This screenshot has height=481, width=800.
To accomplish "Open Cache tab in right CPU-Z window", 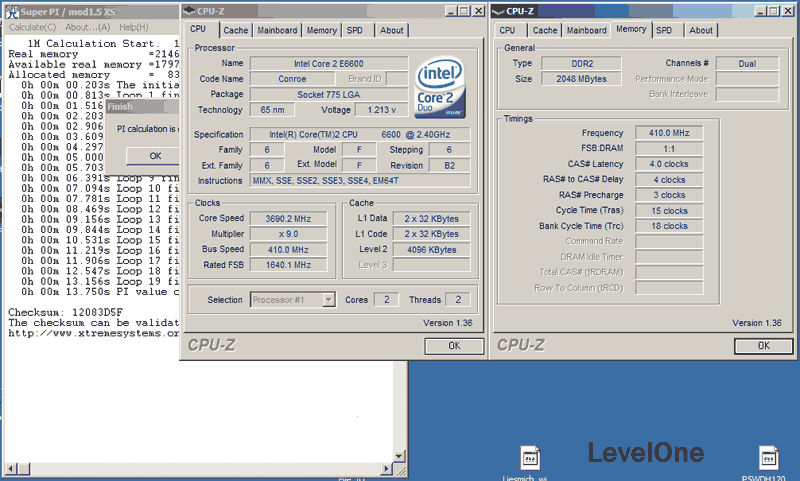I will pos(545,30).
